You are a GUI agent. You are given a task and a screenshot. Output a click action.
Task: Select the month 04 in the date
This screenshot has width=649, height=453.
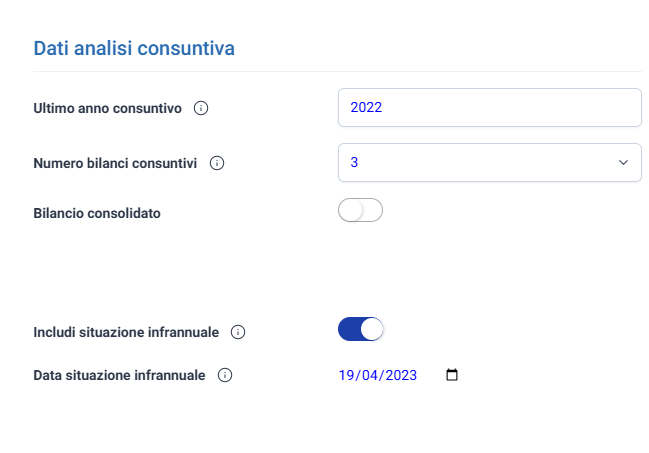[x=370, y=375]
